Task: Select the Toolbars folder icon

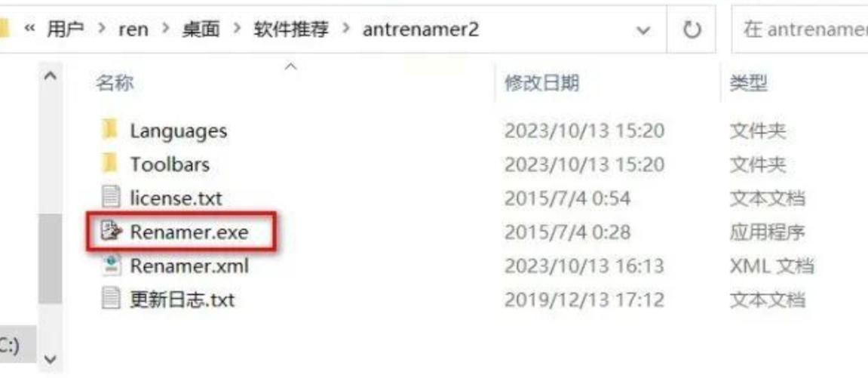Action: coord(109,164)
